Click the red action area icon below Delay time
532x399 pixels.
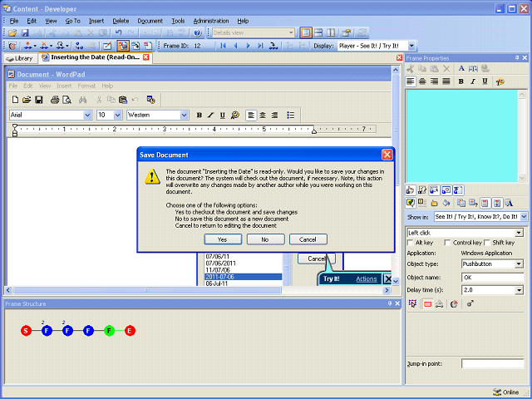[x=427, y=303]
